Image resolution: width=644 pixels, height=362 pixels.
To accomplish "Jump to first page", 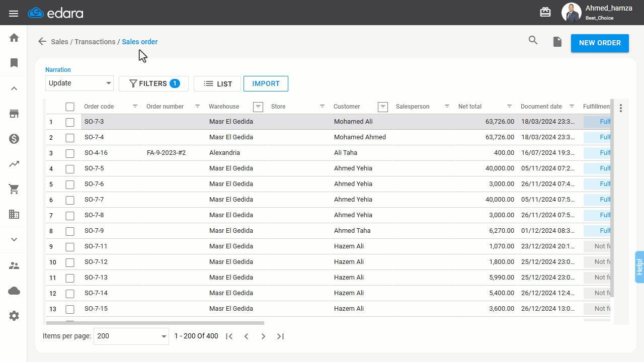I will click(x=229, y=336).
